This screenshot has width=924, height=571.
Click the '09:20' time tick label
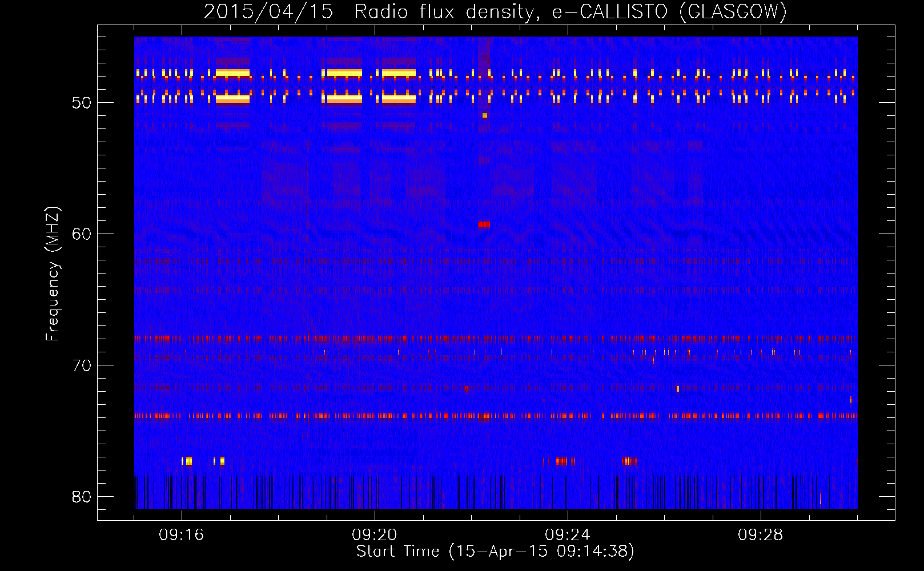pyautogui.click(x=375, y=535)
